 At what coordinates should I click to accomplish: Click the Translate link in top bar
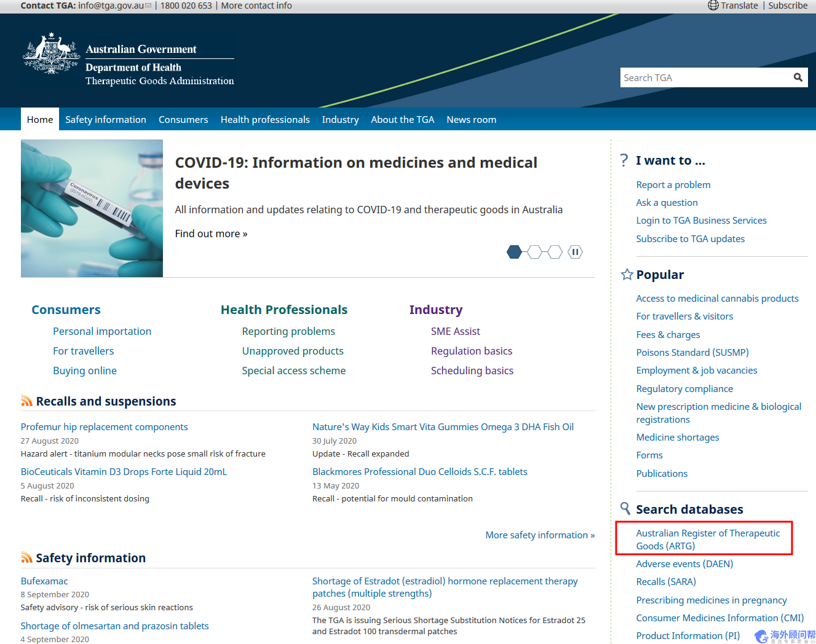pos(739,6)
